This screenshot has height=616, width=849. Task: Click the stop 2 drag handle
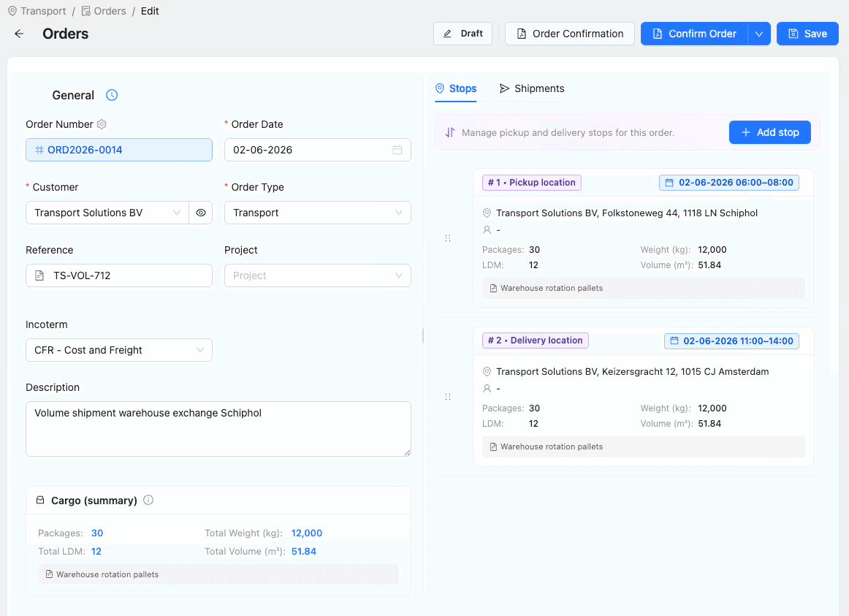(x=448, y=397)
